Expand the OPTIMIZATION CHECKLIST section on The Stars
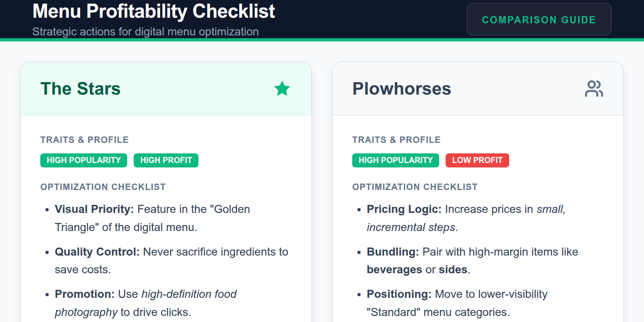 [x=103, y=187]
